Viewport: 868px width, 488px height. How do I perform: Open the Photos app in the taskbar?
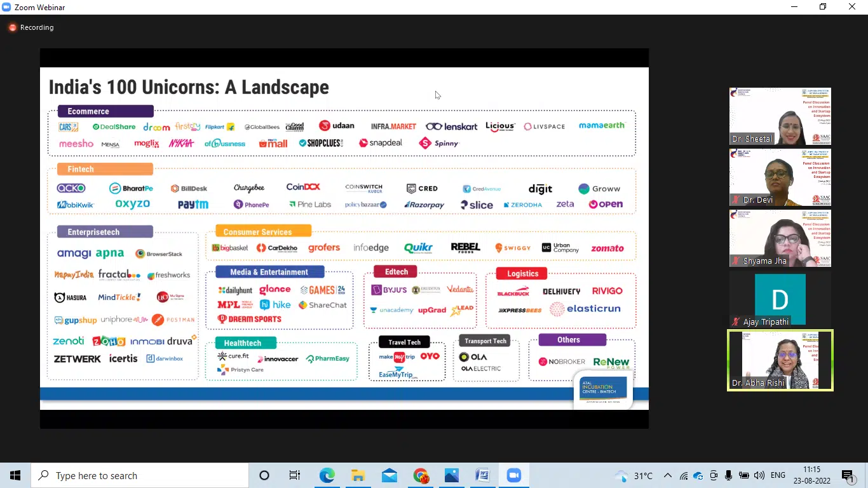click(452, 475)
